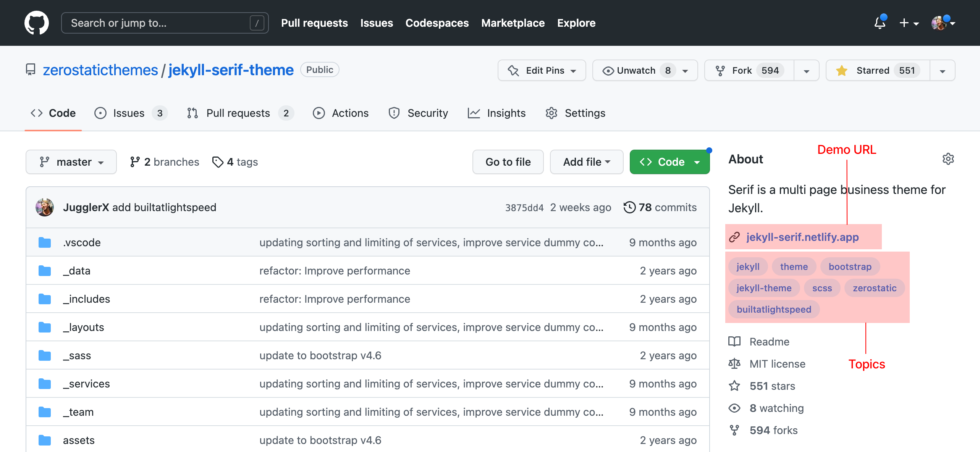The width and height of the screenshot is (980, 452).
Task: Click the .vscode folder icon
Action: 45,242
